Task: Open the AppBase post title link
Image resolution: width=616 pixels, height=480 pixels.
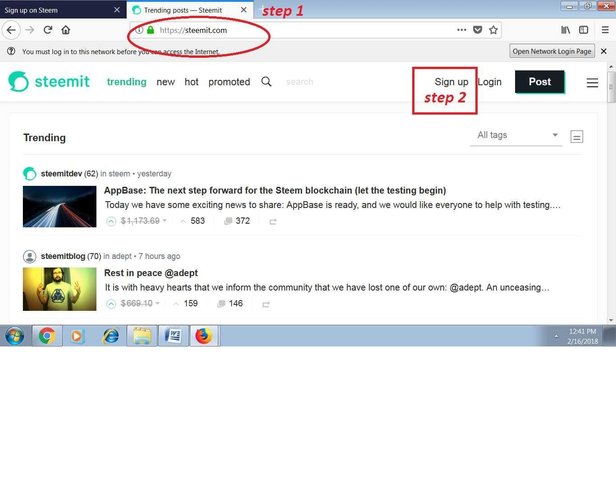Action: click(275, 191)
